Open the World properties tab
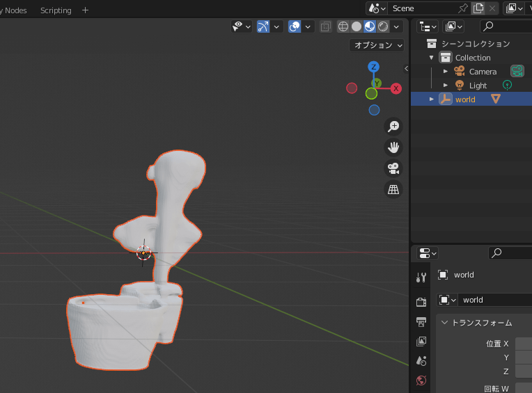532x393 pixels. [x=421, y=380]
